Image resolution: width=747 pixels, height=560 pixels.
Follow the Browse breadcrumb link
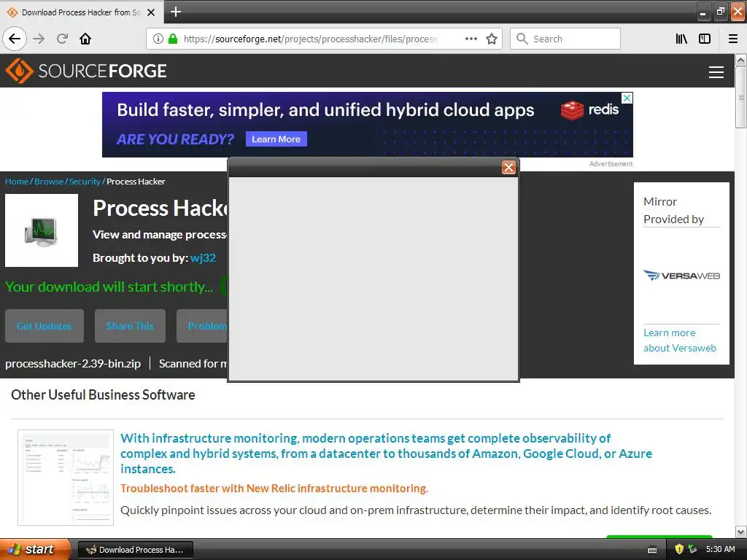point(49,182)
